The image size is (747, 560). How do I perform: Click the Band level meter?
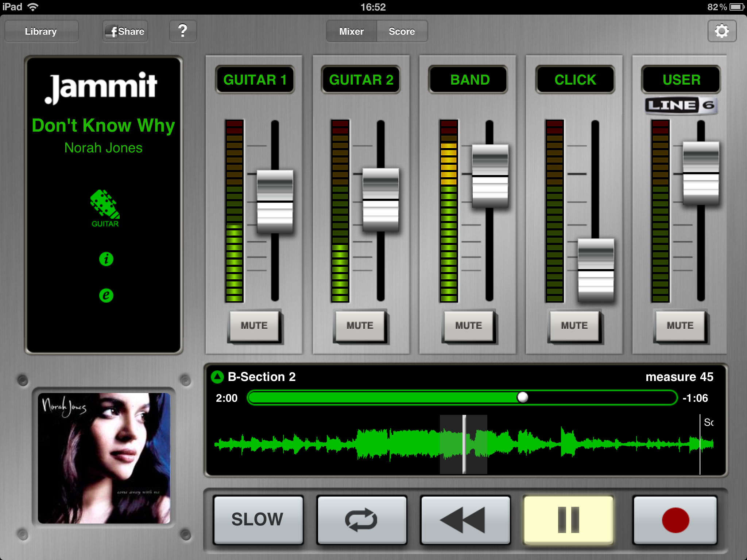[x=449, y=211]
